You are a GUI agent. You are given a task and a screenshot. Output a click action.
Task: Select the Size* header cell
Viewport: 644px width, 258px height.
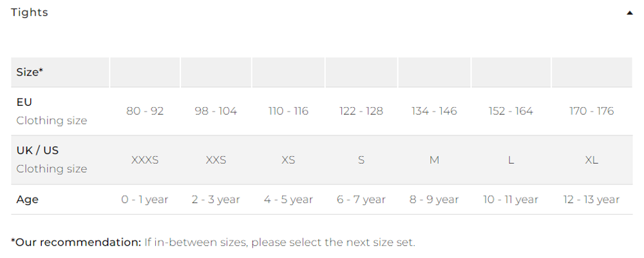coord(60,72)
